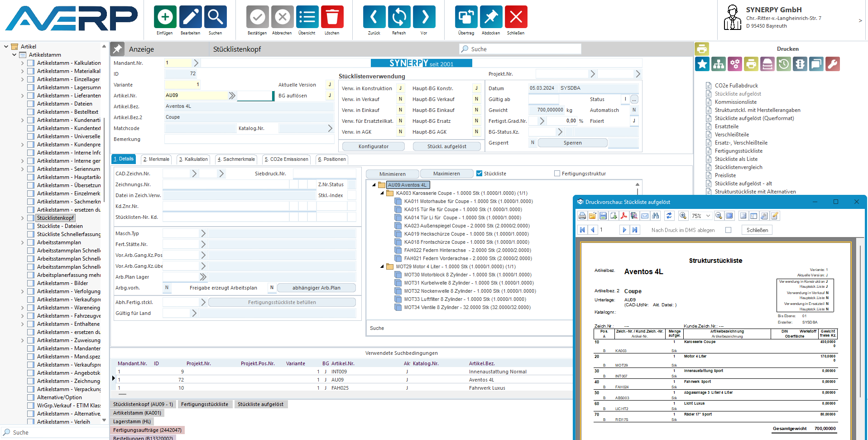Image resolution: width=868 pixels, height=440 pixels.
Task: Go to last page in print preview
Action: pos(635,230)
